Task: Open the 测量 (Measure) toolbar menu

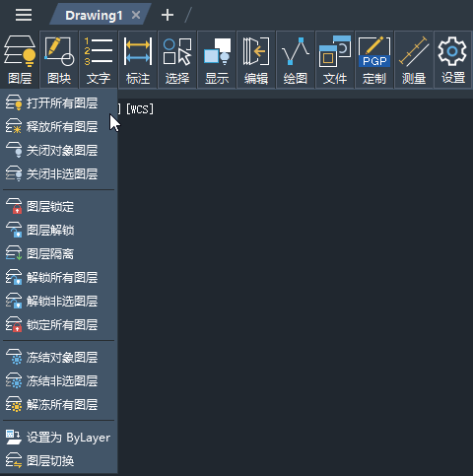Action: click(414, 59)
